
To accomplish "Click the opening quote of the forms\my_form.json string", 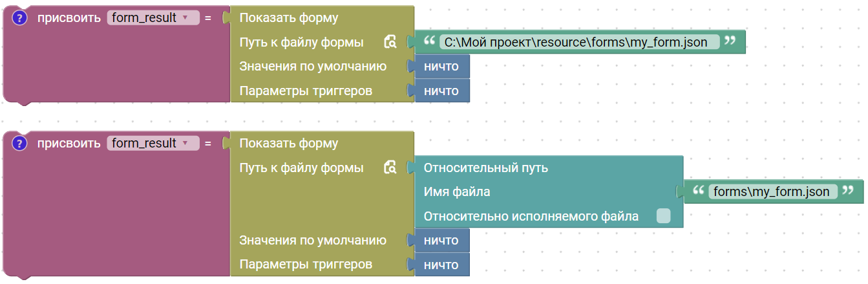I will (x=697, y=191).
